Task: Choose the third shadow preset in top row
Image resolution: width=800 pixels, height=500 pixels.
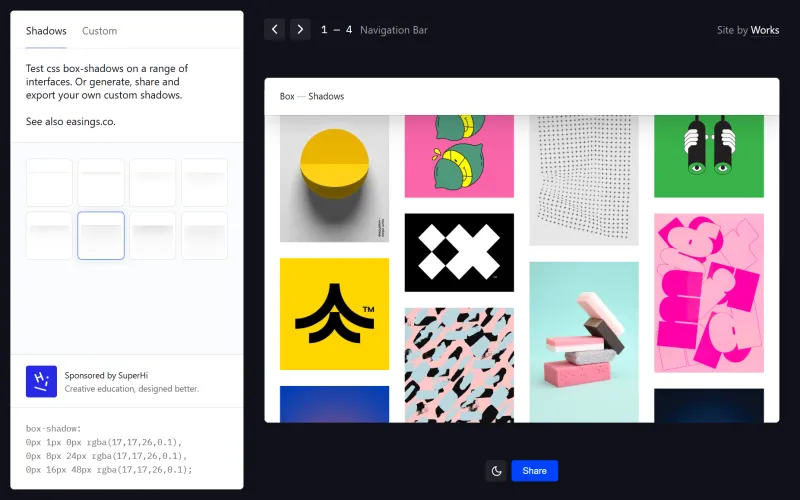Action: 152,182
